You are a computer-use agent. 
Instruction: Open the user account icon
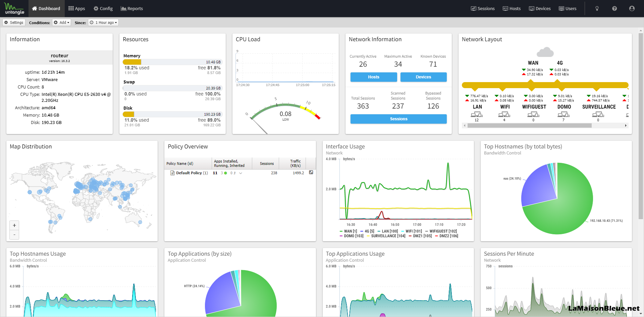[632, 8]
